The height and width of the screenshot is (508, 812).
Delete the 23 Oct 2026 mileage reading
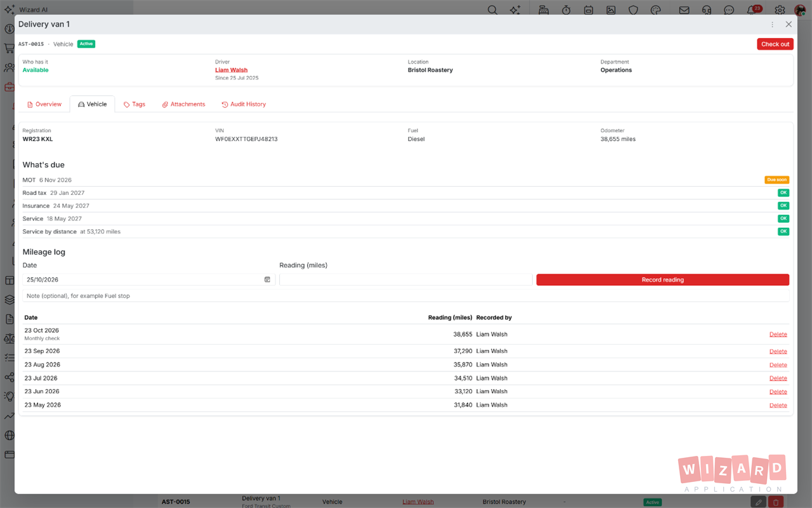click(778, 335)
